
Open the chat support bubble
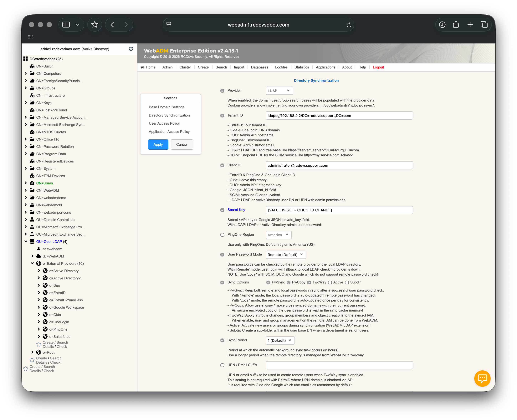[x=482, y=378]
